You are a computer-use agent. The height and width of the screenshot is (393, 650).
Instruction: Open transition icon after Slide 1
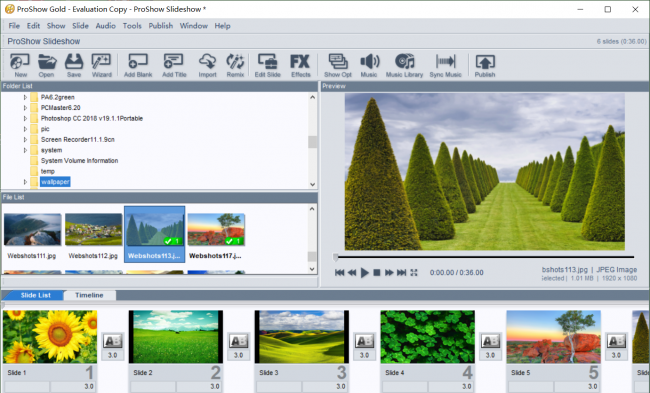112,341
